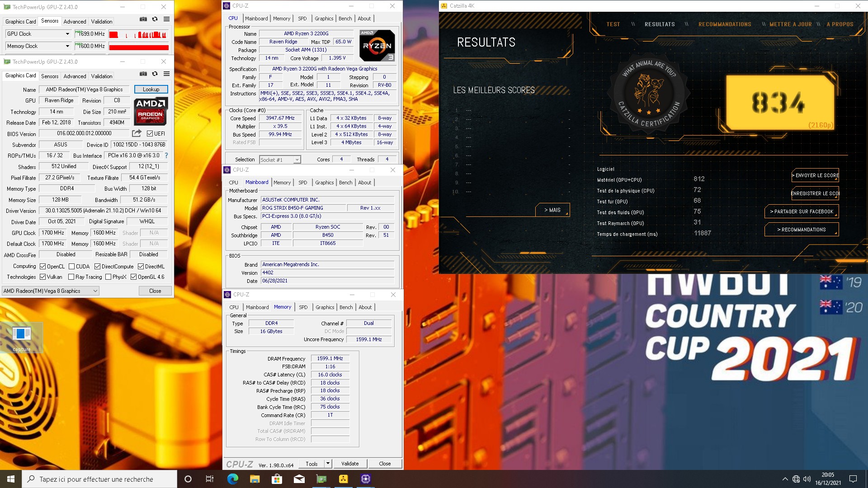Open Microsoft Store from the taskbar
The height and width of the screenshot is (488, 868).
[277, 479]
